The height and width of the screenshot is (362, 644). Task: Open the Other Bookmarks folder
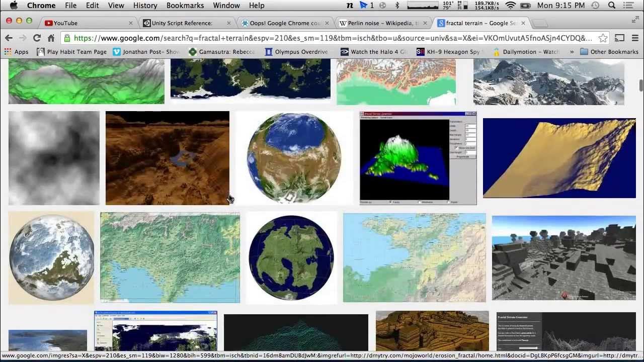(x=609, y=52)
